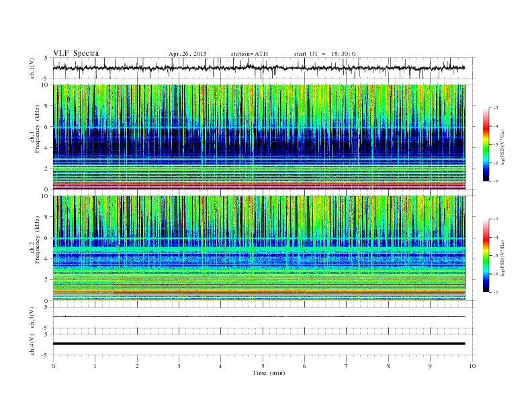
Task: Click the "ch.1(V)" axis label
Action: point(32,68)
